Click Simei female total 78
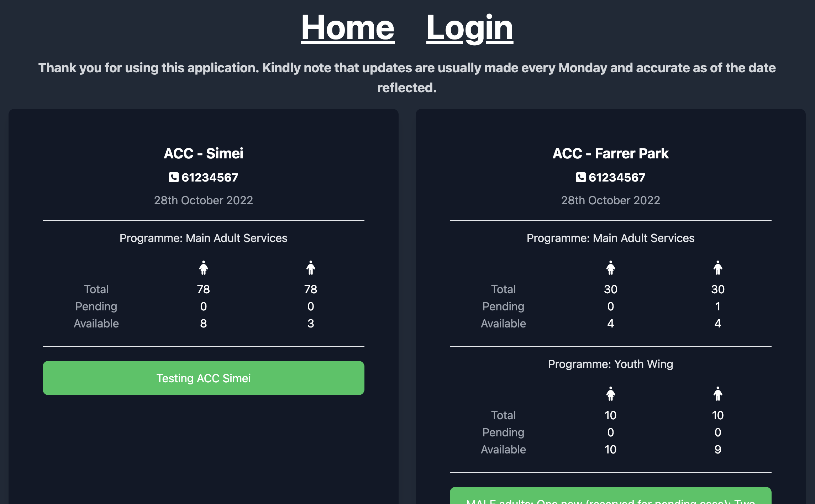Viewport: 815px width, 504px height. tap(204, 289)
